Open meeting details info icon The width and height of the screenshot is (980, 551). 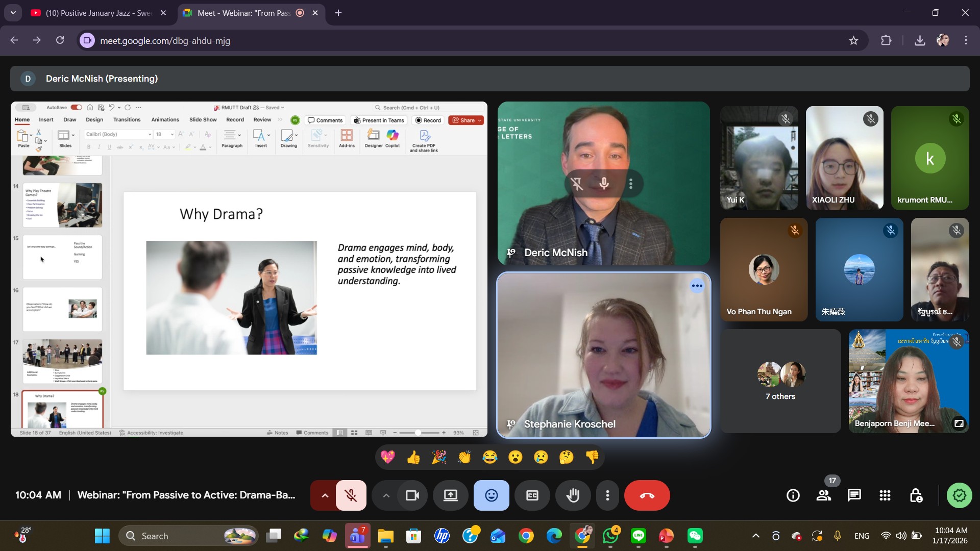click(793, 495)
